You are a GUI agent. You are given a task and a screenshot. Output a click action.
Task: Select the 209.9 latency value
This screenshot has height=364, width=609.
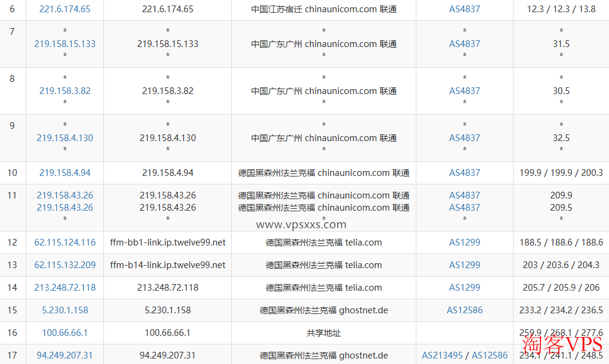[561, 195]
